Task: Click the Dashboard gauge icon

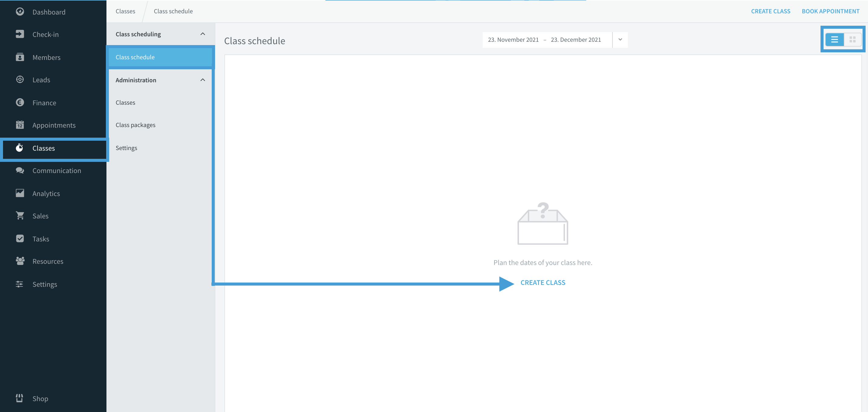Action: point(20,12)
